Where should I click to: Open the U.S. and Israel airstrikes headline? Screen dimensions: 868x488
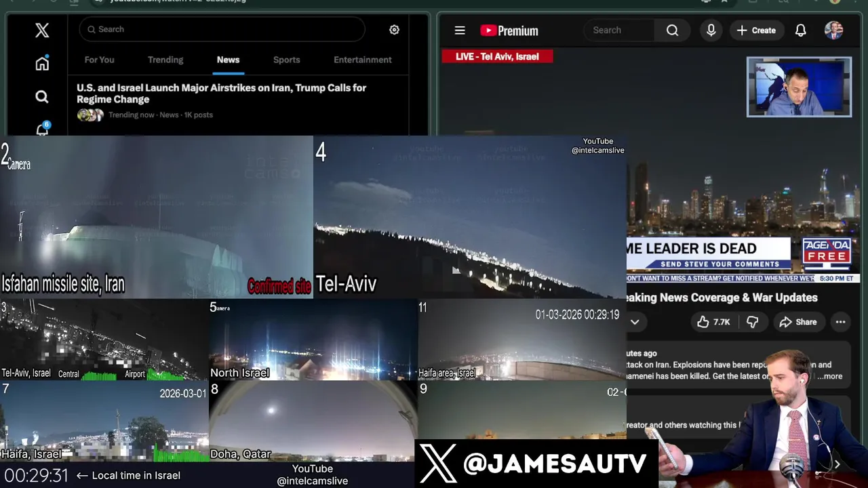point(222,94)
